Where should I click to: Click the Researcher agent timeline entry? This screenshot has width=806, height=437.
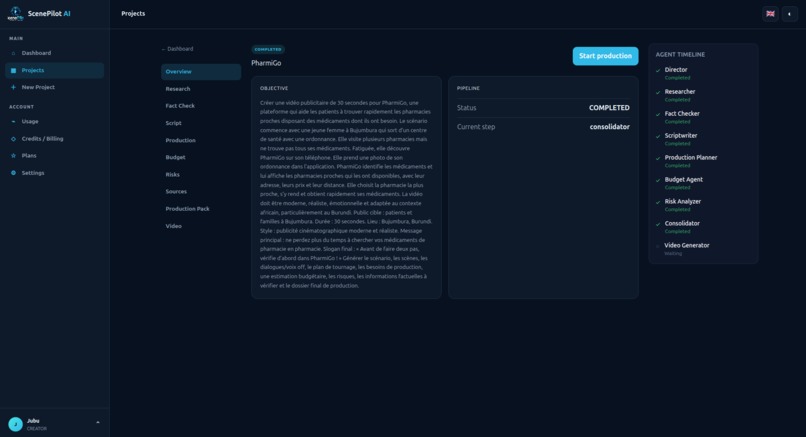[703, 96]
